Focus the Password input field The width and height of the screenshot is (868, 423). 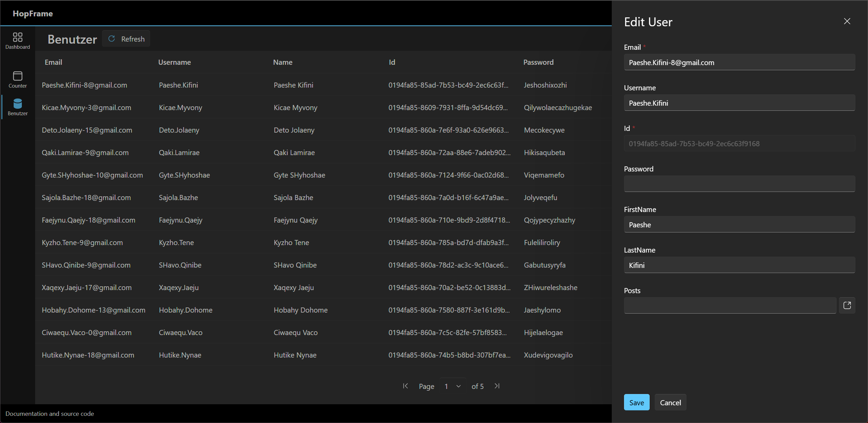739,184
